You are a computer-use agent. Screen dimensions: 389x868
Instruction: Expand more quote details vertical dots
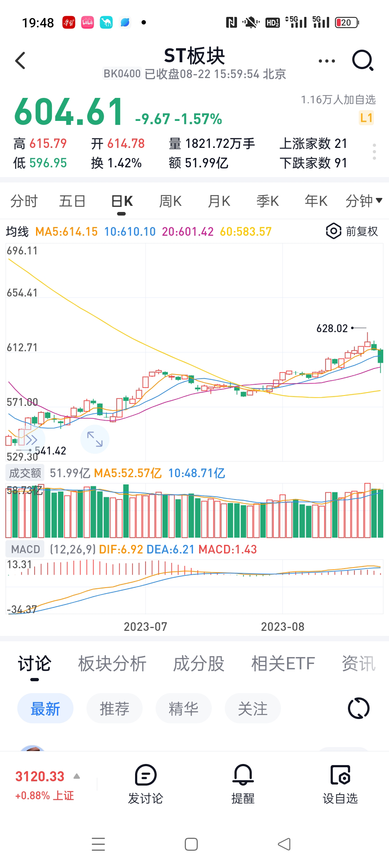[374, 152]
